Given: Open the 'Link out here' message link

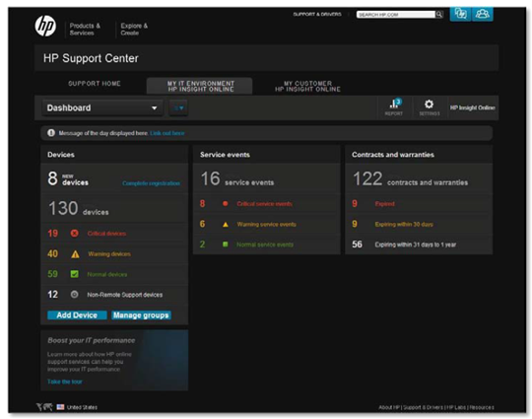Looking at the screenshot, I should coord(167,133).
